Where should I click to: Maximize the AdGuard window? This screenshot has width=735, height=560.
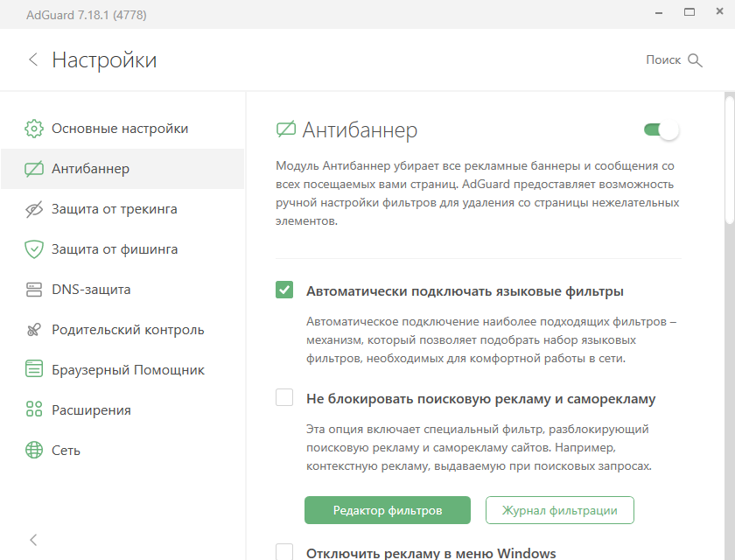(689, 12)
